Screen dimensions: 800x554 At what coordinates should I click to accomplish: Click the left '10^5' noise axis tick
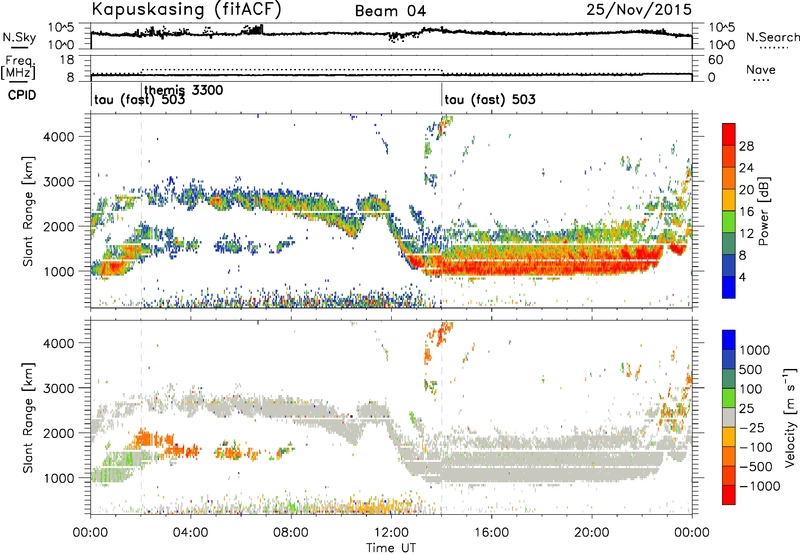point(61,28)
